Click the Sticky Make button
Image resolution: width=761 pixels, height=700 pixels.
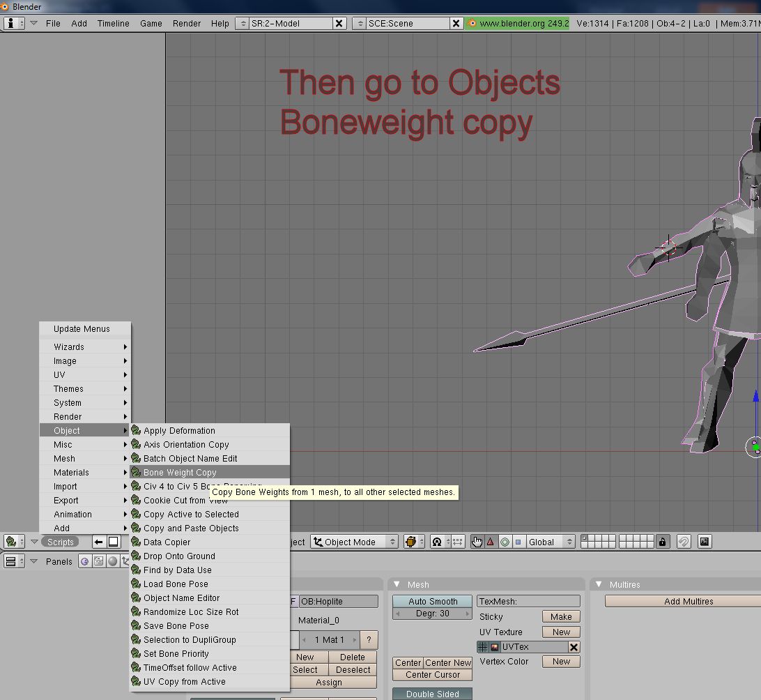561,617
